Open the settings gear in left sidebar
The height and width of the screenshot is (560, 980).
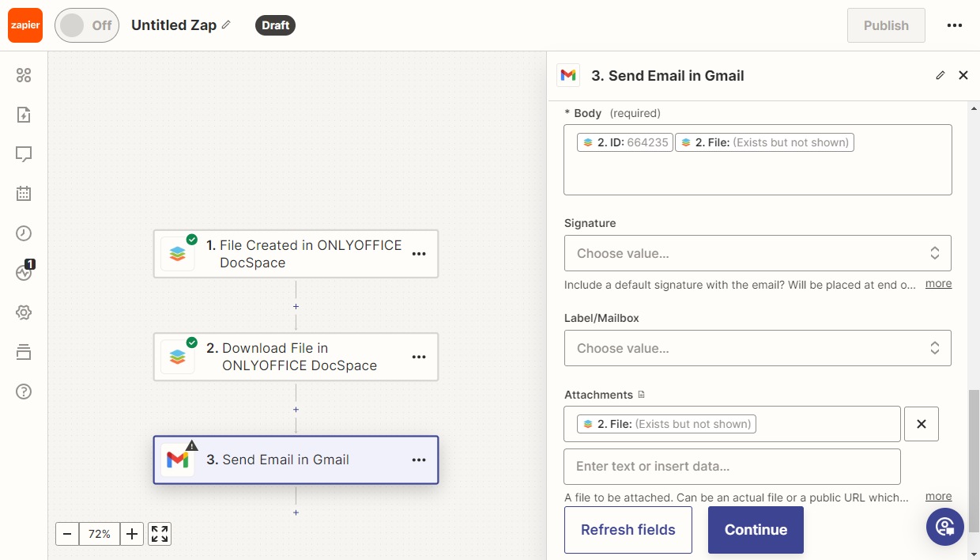click(24, 312)
